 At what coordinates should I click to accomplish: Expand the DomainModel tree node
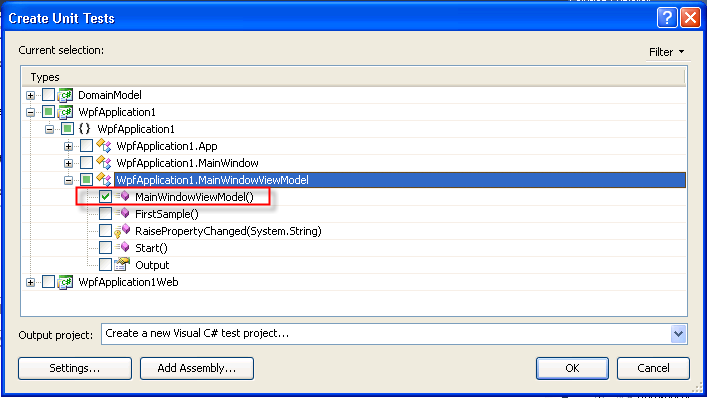coord(30,96)
